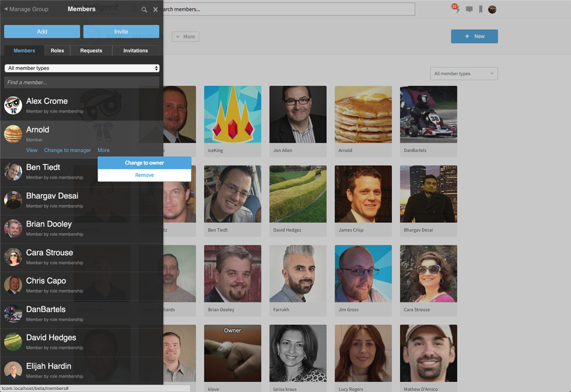Close the Members panel with X icon
The height and width of the screenshot is (392, 571).
pos(156,9)
